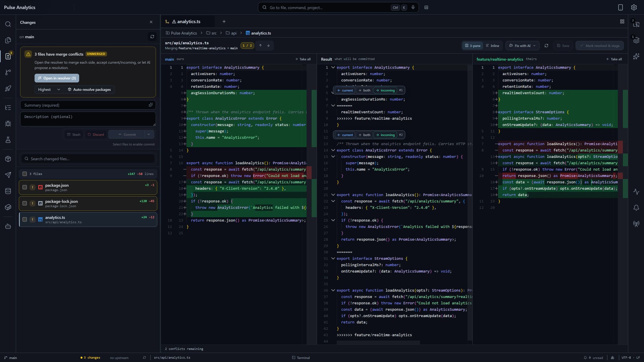Screen dimensions: 644x362
Task: Open the cube packages icon in activity bar
Action: pyautogui.click(x=8, y=159)
